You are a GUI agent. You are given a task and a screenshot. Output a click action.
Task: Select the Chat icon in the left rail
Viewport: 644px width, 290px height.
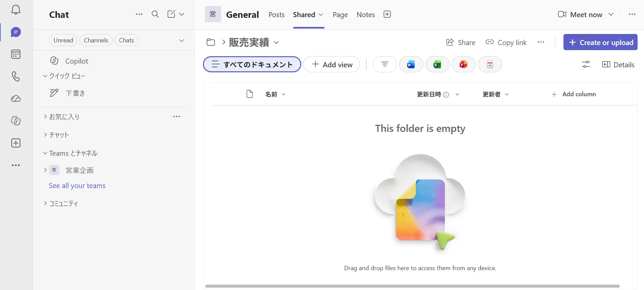pyautogui.click(x=16, y=32)
